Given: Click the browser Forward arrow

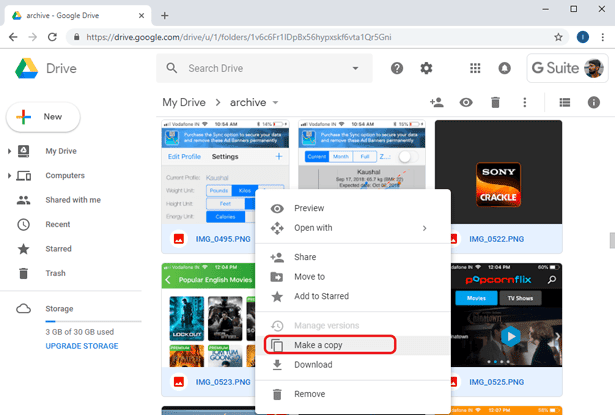Looking at the screenshot, I should (33, 37).
